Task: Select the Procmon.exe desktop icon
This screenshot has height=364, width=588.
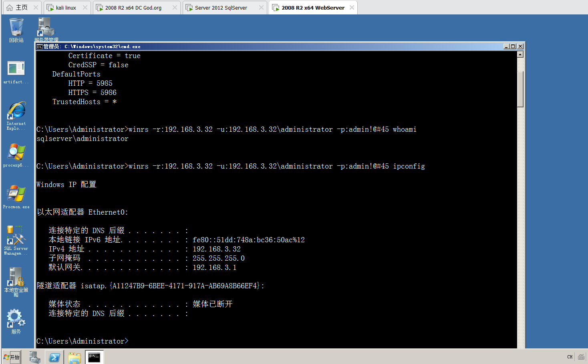Action: [16, 197]
